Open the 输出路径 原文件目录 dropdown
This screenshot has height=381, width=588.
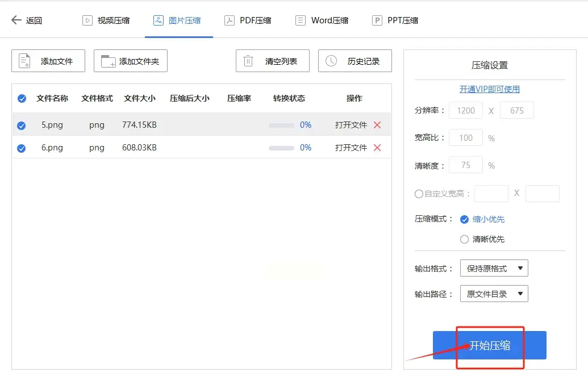coord(494,294)
